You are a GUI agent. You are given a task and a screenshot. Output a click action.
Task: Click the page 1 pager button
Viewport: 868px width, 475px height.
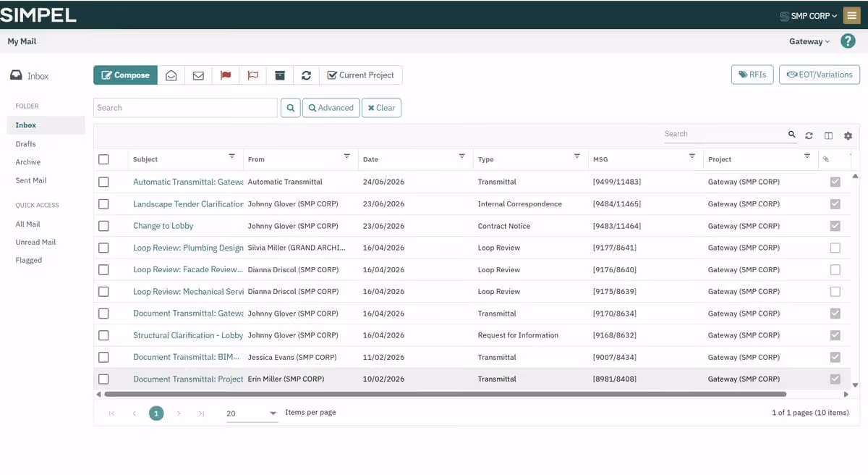click(156, 413)
